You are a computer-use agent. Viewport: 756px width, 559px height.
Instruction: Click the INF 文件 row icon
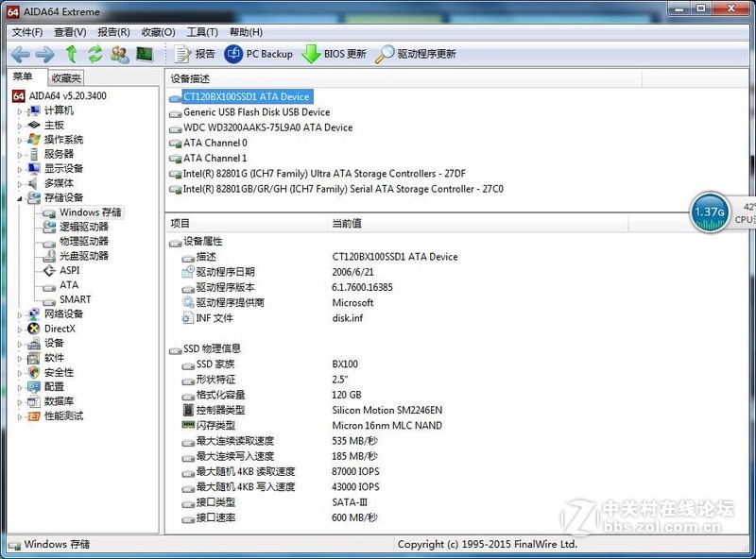[187, 318]
